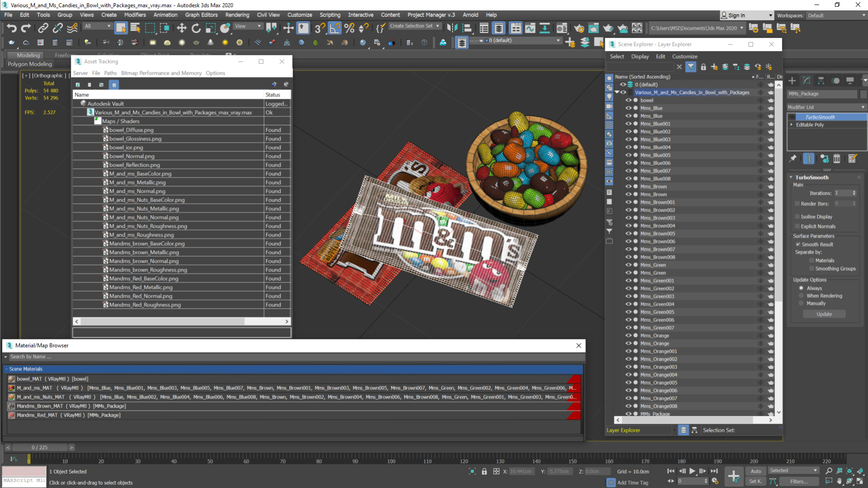Image resolution: width=868 pixels, height=488 pixels.
Task: Click the teapot Render Production icon
Action: click(x=608, y=28)
